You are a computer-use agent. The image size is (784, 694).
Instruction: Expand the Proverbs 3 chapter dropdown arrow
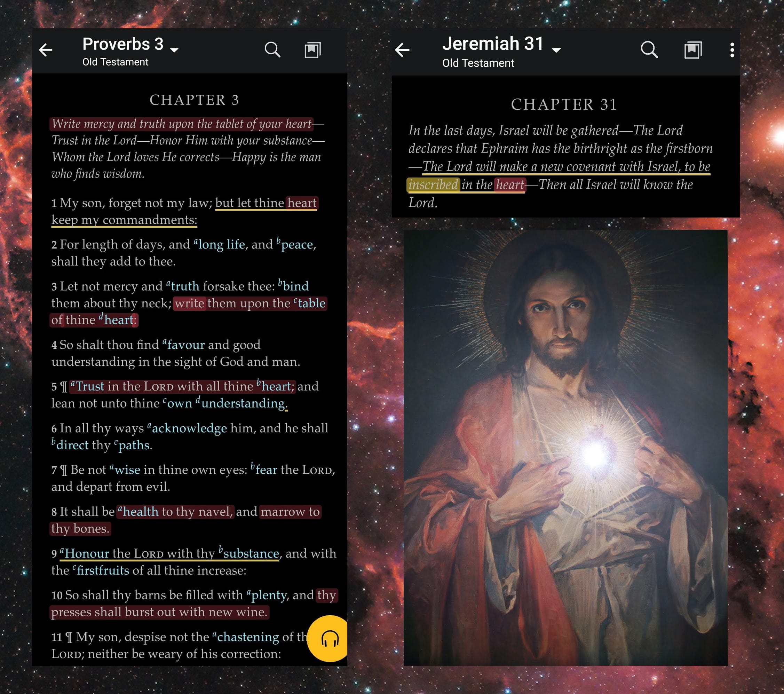(x=174, y=50)
